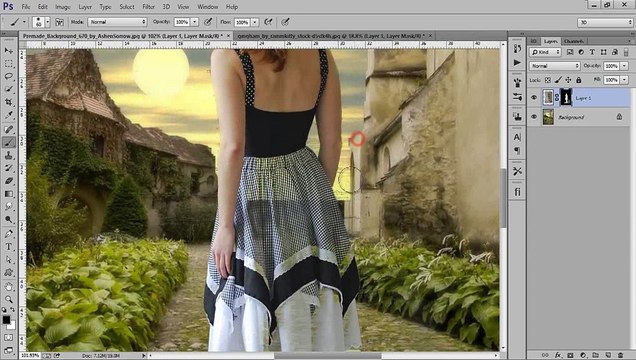Image resolution: width=636 pixels, height=360 pixels.
Task: Select the Background layer thumbnail
Action: click(548, 117)
